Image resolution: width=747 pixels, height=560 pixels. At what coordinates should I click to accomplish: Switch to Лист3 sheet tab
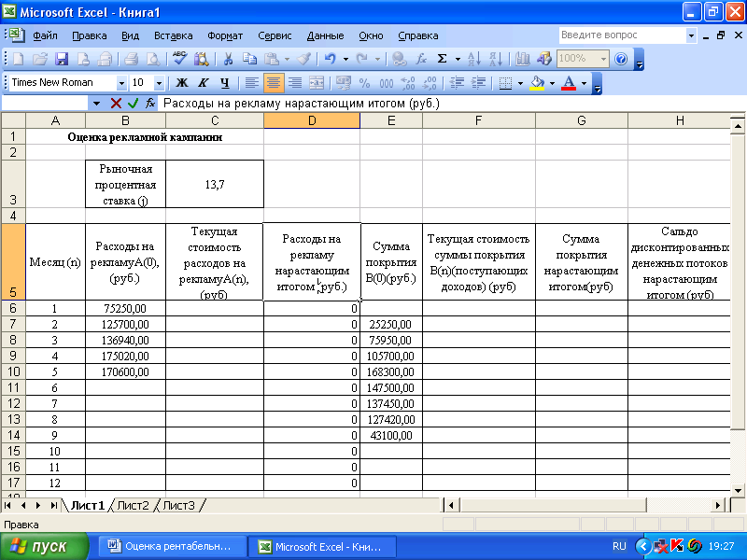point(178,505)
